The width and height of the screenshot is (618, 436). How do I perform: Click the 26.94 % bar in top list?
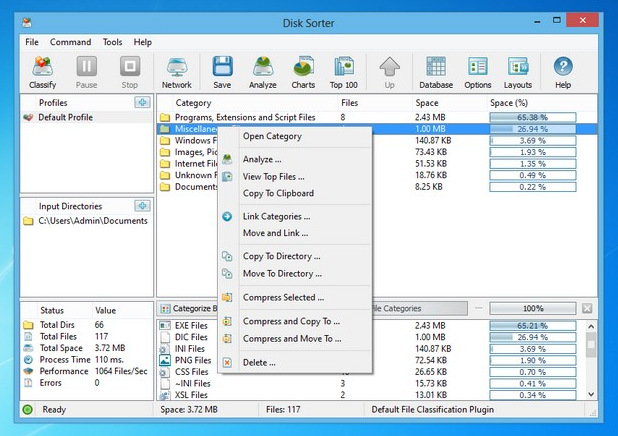tap(532, 129)
